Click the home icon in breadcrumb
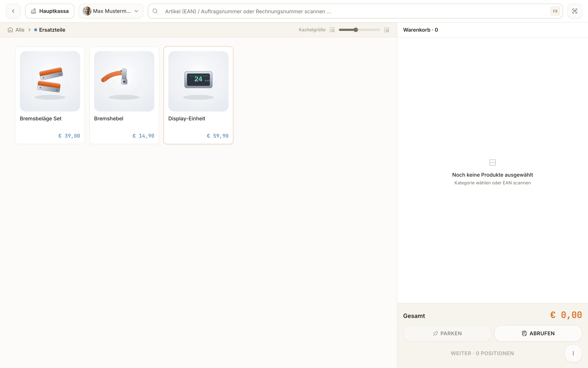The image size is (588, 368). [10, 30]
